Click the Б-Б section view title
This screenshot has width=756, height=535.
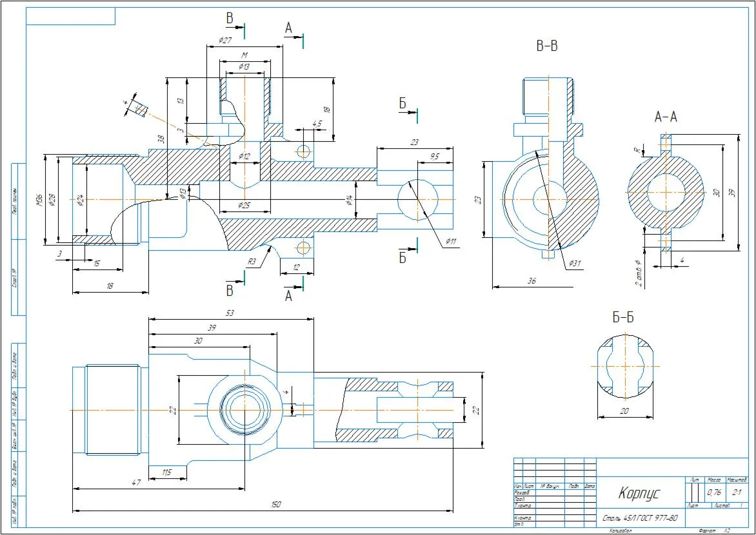[x=623, y=317]
